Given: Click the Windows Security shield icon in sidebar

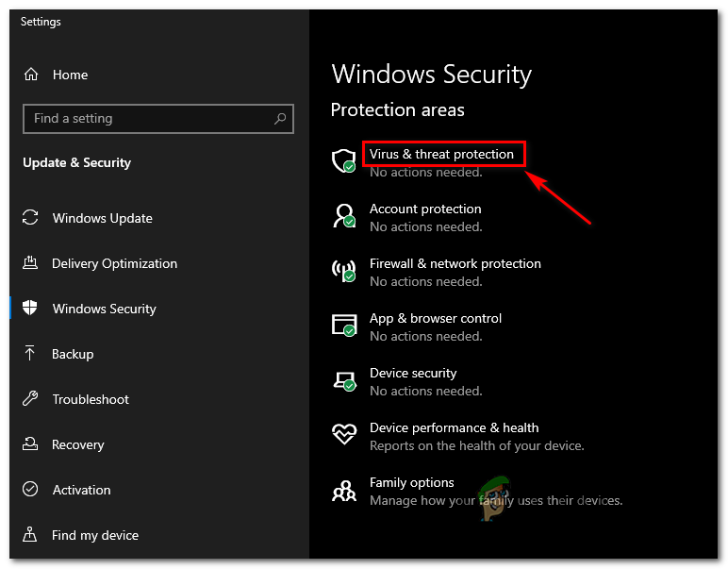Looking at the screenshot, I should [31, 309].
